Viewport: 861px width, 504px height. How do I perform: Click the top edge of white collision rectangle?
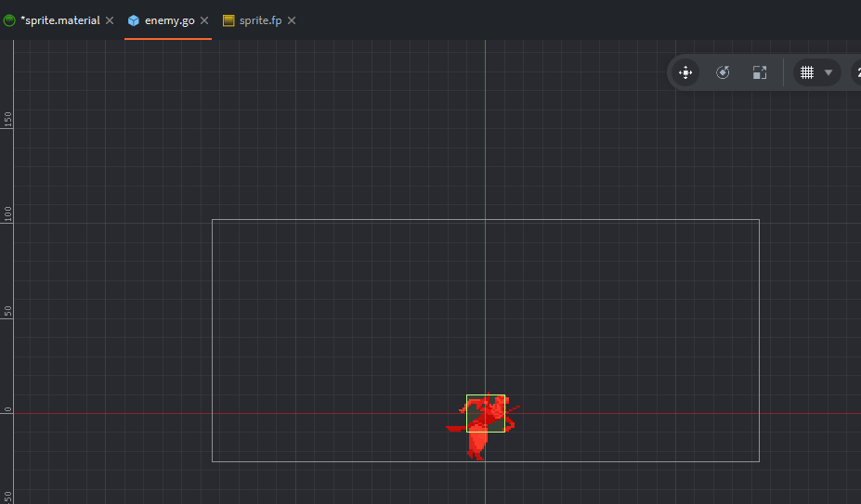(372, 220)
